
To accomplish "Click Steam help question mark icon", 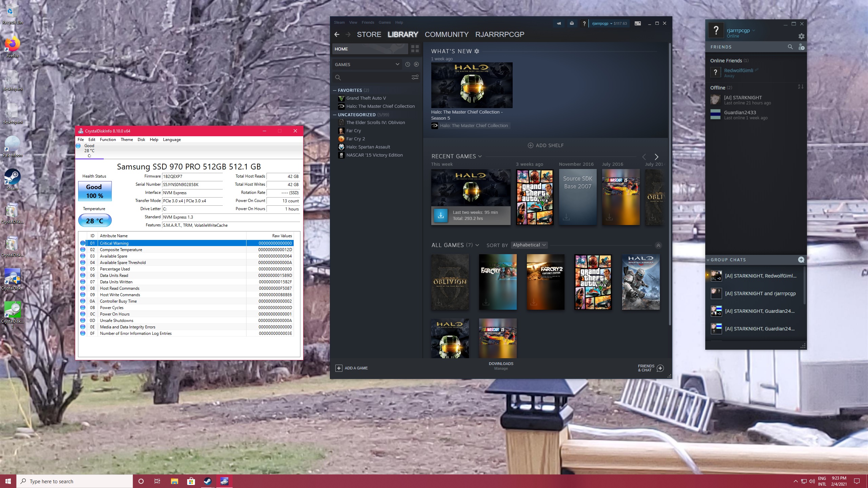I will (x=584, y=23).
